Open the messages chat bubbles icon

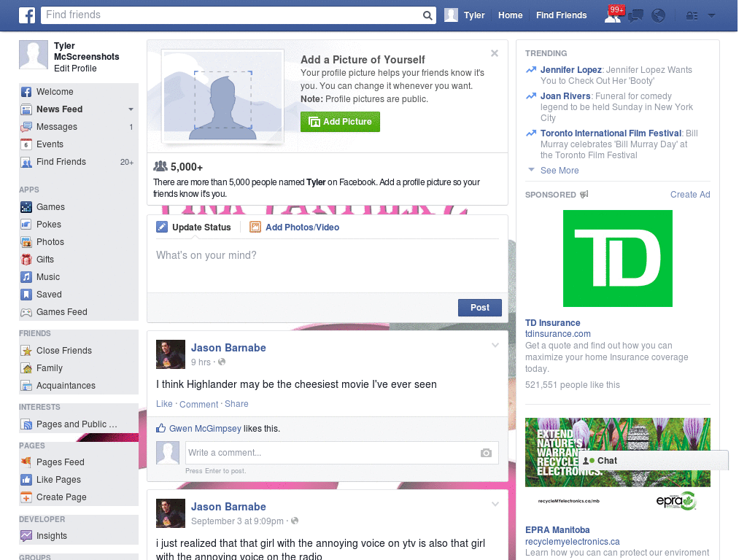click(635, 16)
